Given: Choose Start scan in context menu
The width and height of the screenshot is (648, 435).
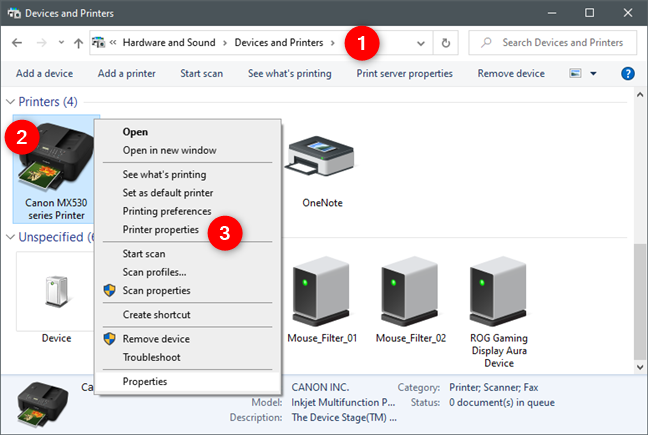Looking at the screenshot, I should (x=188, y=254).
